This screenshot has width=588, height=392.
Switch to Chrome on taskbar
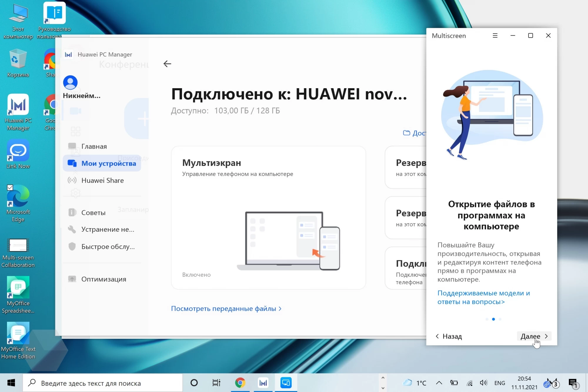(240, 383)
